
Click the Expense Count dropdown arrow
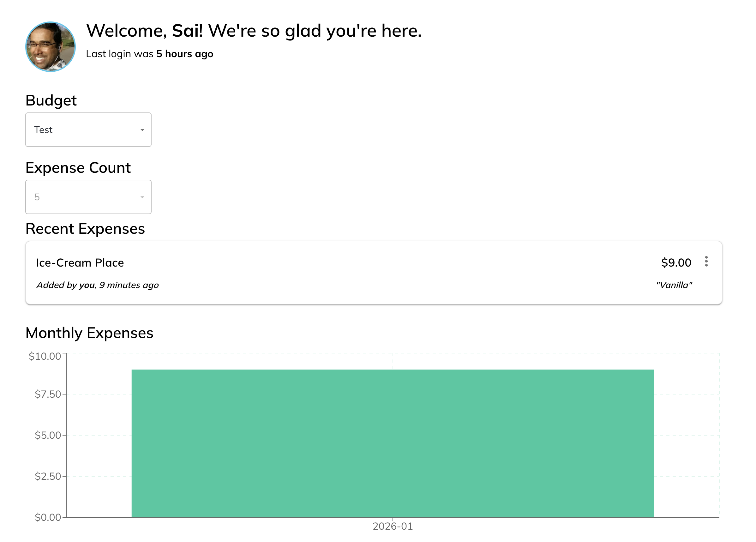tap(142, 197)
